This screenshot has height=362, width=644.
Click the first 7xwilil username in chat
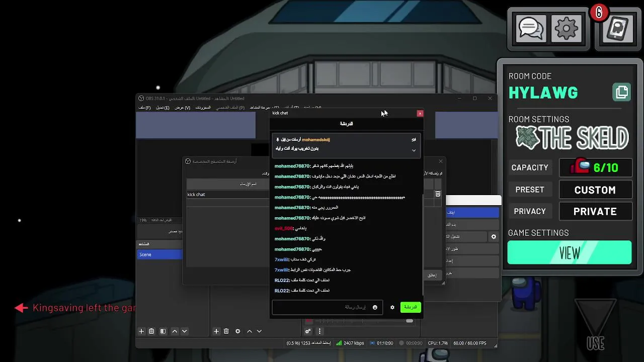281,259
